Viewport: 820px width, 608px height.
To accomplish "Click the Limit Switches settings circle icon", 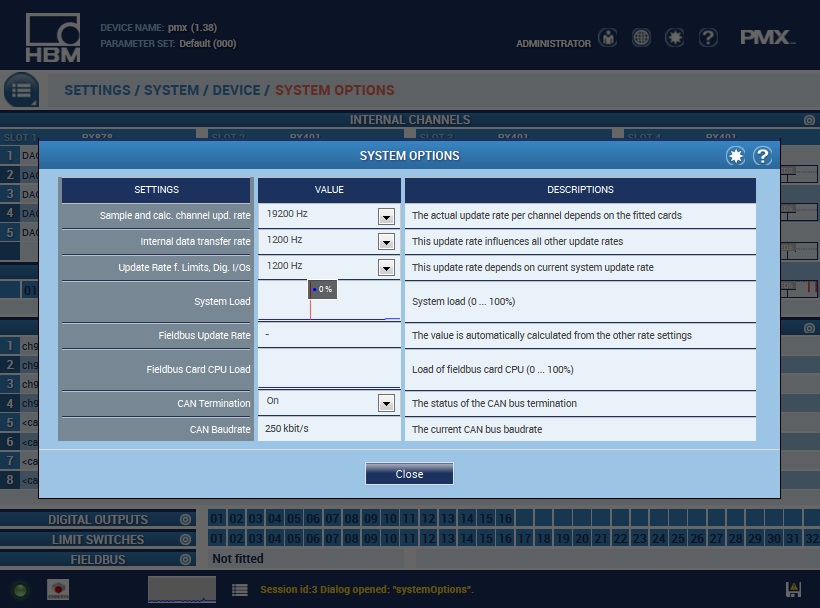I will point(185,539).
